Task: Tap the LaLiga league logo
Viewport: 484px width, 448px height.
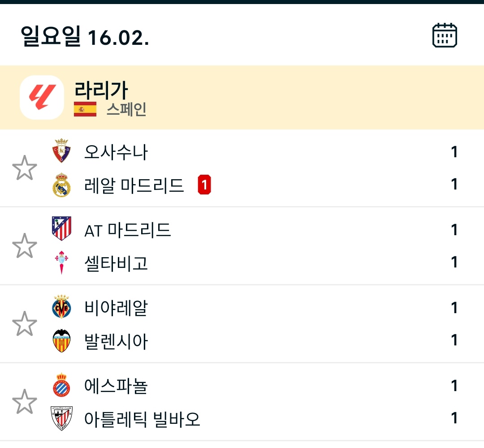Action: [42, 97]
